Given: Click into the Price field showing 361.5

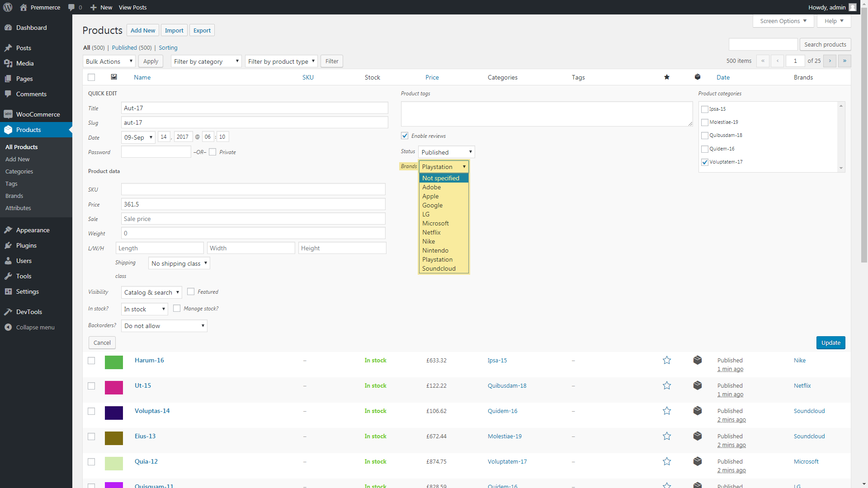Looking at the screenshot, I should [x=253, y=204].
